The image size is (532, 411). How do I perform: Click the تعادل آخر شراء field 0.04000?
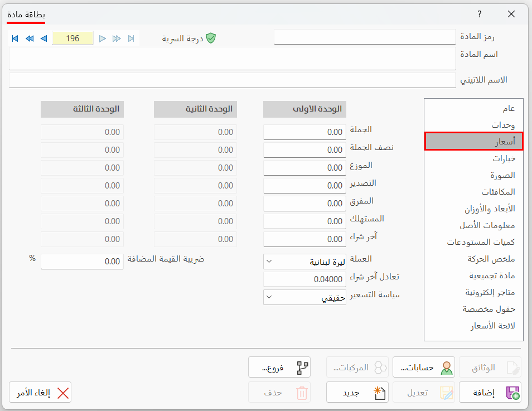click(304, 279)
